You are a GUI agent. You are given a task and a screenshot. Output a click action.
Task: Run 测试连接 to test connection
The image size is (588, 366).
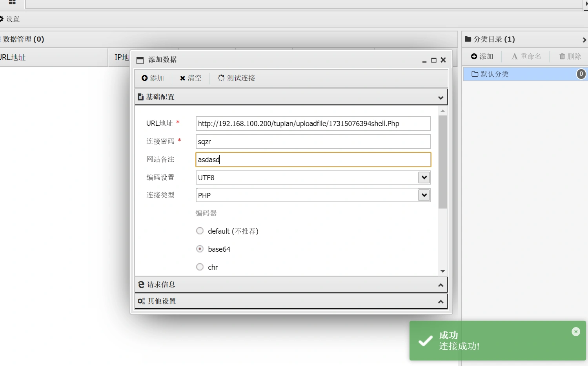click(x=237, y=78)
